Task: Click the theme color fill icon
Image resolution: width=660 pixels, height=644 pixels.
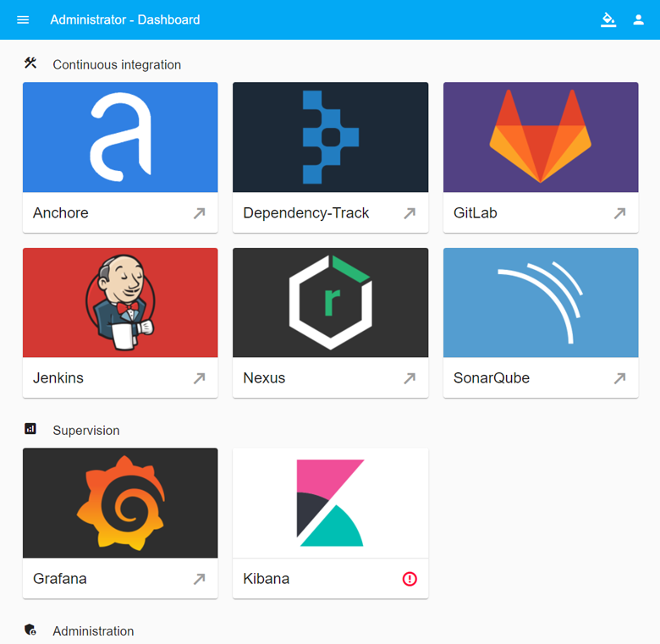Action: coord(608,19)
